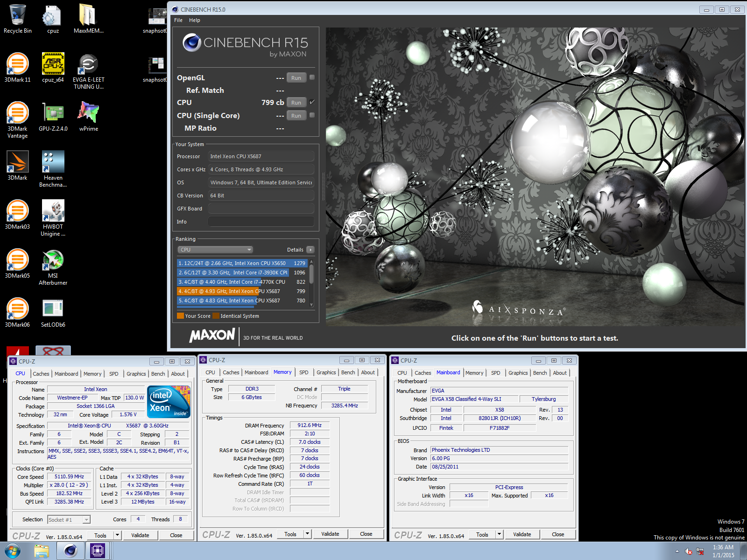Image resolution: width=747 pixels, height=560 pixels.
Task: Toggle the OpenGL test checkbox
Action: tap(312, 77)
